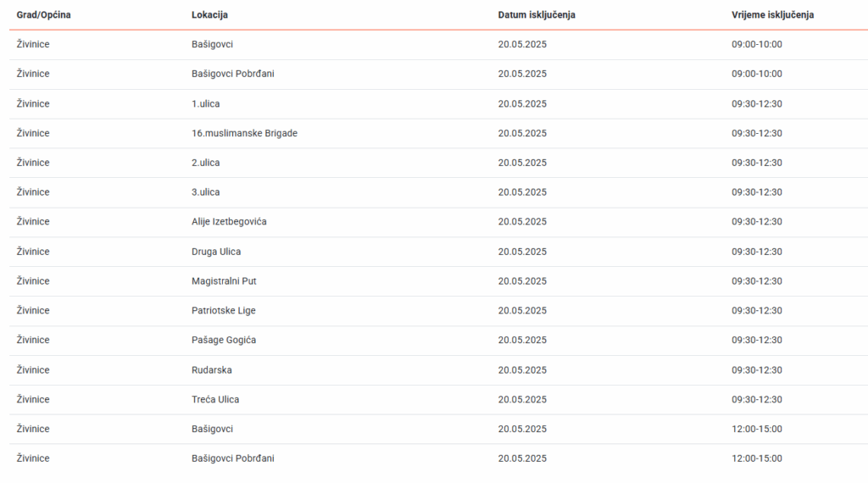Click the 2.ulica location entry
The width and height of the screenshot is (868, 483).
[x=206, y=163]
